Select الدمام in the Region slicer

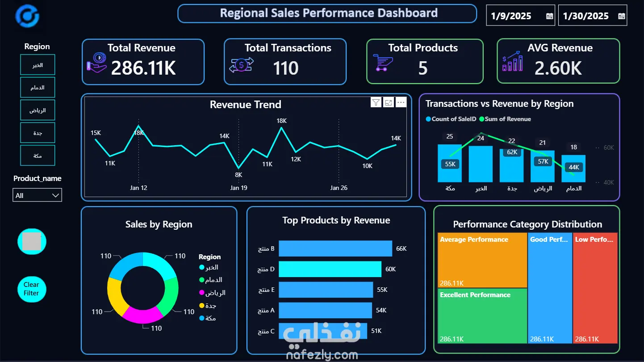pos(38,88)
